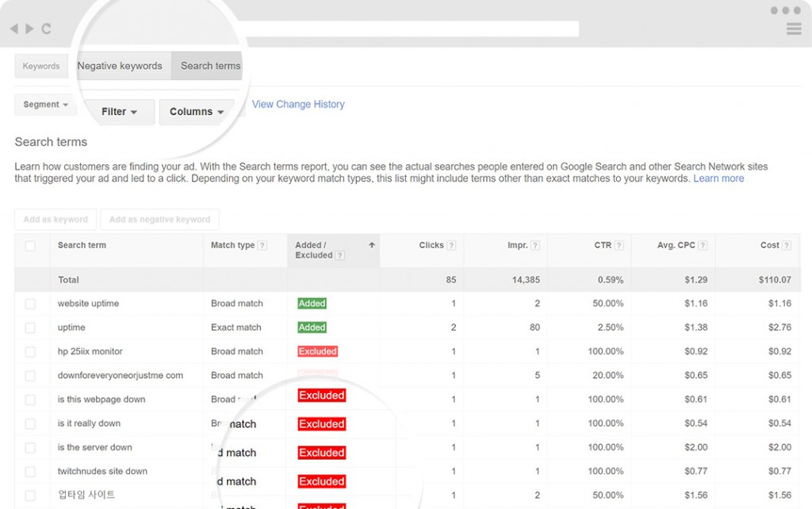Click help icon beside Cost column header

(x=787, y=246)
